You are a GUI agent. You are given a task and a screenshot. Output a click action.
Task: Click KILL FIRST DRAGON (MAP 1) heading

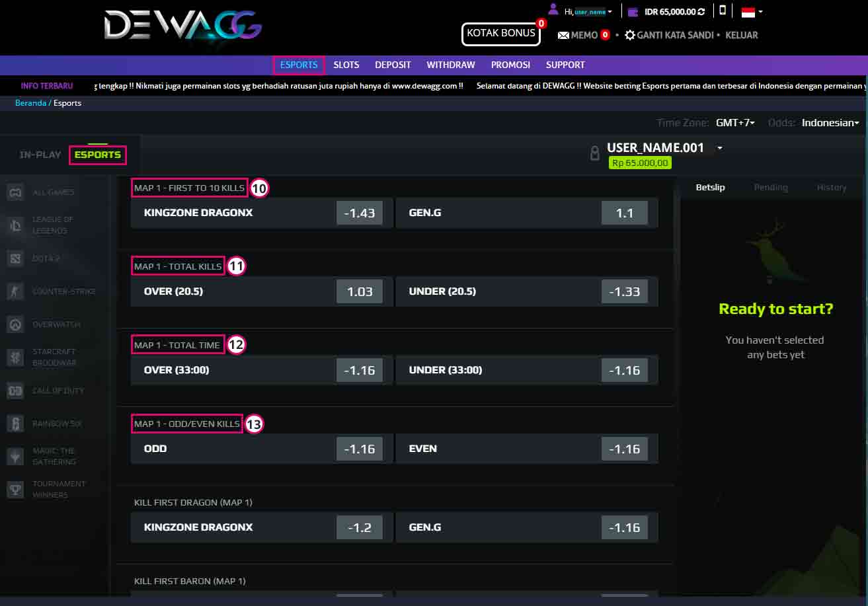coord(193,502)
